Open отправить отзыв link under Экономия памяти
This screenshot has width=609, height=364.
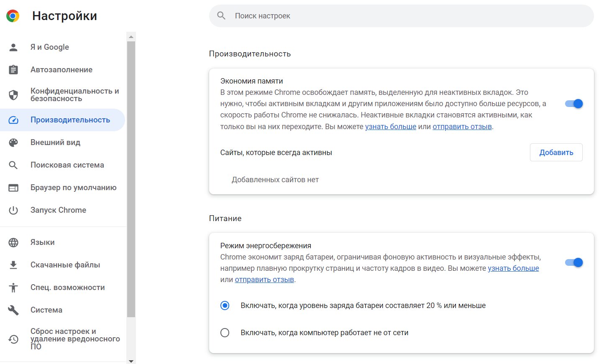tap(462, 127)
